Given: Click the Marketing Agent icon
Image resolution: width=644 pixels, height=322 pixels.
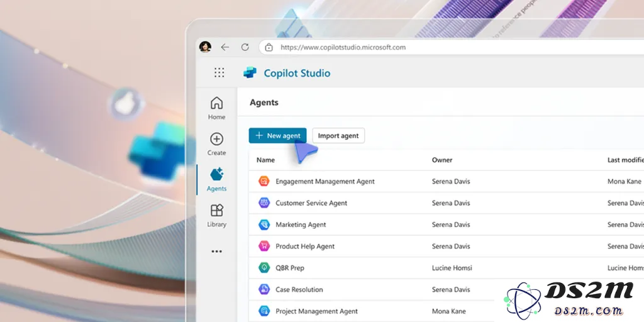Looking at the screenshot, I should pos(264,225).
